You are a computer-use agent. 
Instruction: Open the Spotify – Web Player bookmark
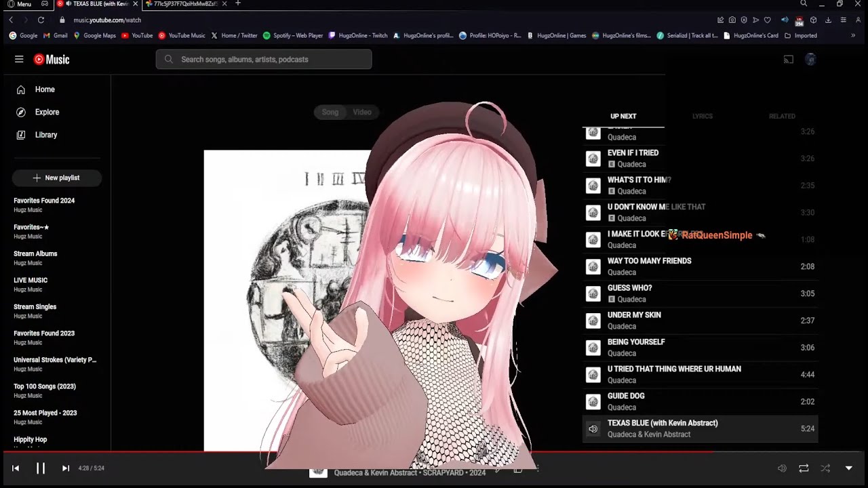coord(293,36)
